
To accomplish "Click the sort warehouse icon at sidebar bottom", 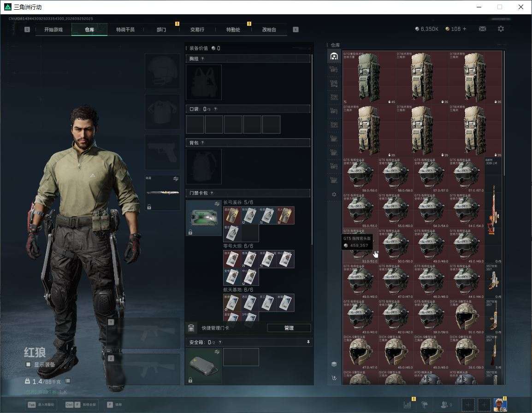I will pos(334,378).
